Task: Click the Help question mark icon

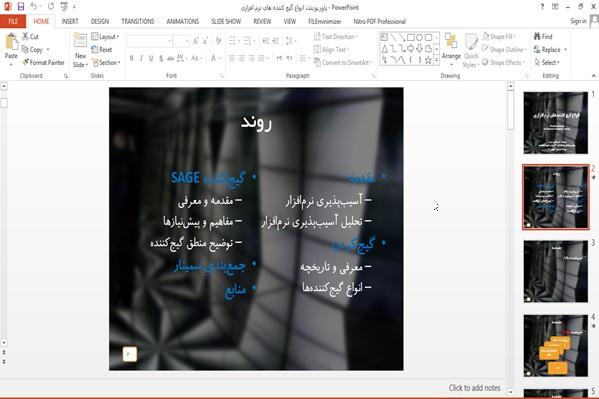Action: pyautogui.click(x=542, y=6)
